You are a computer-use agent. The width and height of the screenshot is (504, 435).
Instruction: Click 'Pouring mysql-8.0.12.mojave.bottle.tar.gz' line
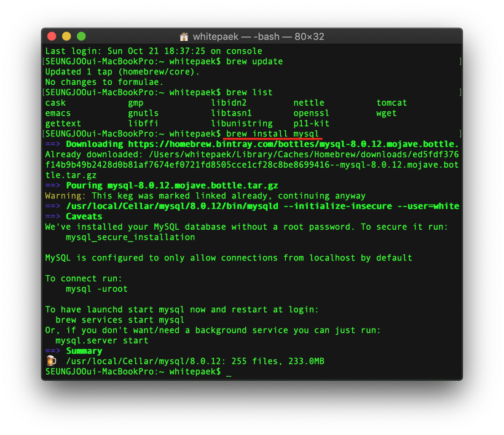172,186
